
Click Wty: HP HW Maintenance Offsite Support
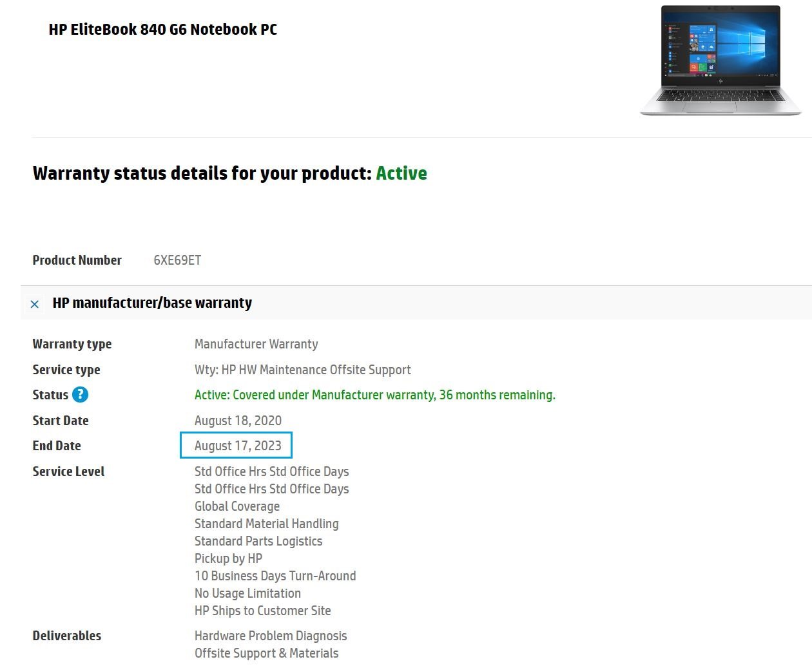click(x=303, y=370)
